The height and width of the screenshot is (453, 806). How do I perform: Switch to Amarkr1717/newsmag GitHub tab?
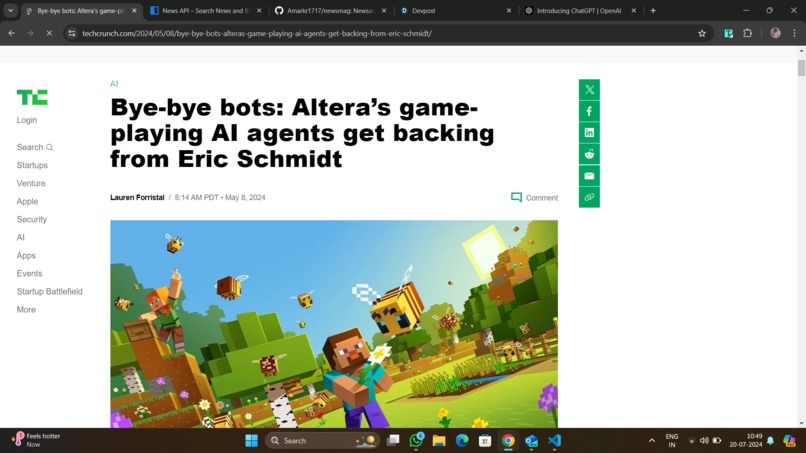click(331, 10)
